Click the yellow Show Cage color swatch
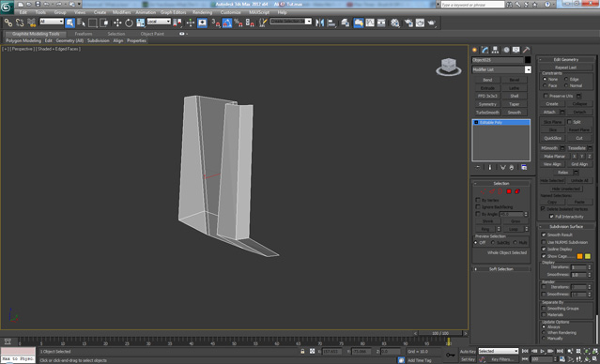The image size is (600, 364). [x=588, y=256]
